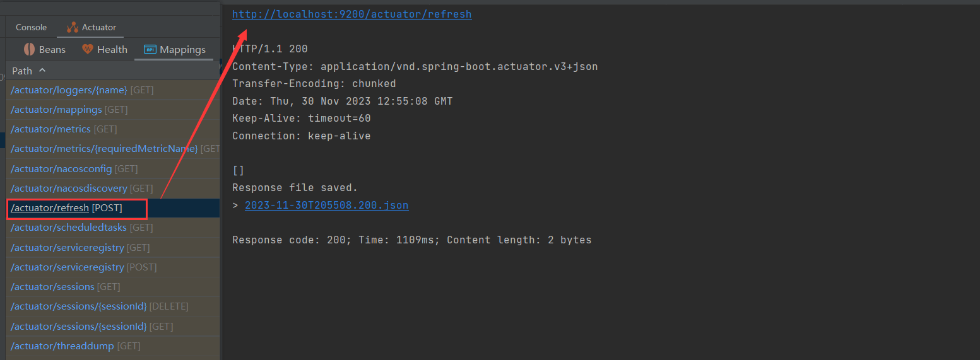Screen dimensions: 980x360
Task: Select the /actuator/nacosconfig endpoint row
Action: (x=61, y=169)
